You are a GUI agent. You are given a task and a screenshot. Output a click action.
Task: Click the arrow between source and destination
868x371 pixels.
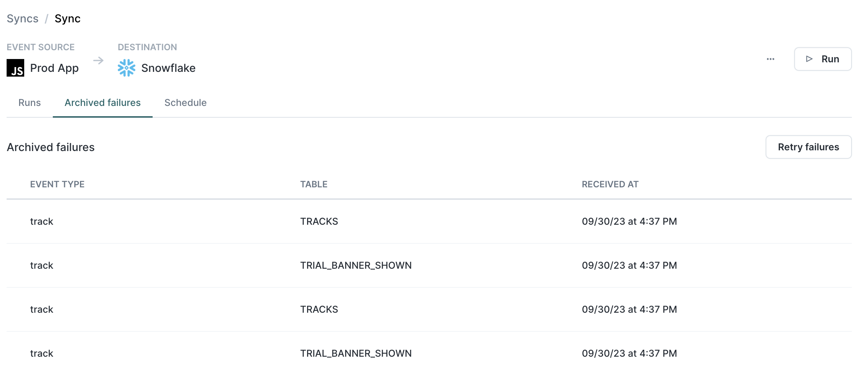pyautogui.click(x=98, y=60)
